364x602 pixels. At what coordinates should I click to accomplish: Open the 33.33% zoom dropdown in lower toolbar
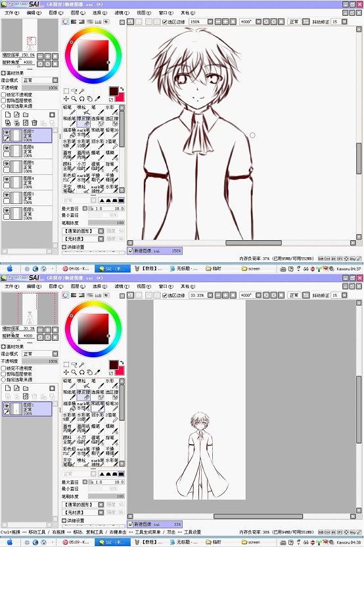pyautogui.click(x=210, y=295)
